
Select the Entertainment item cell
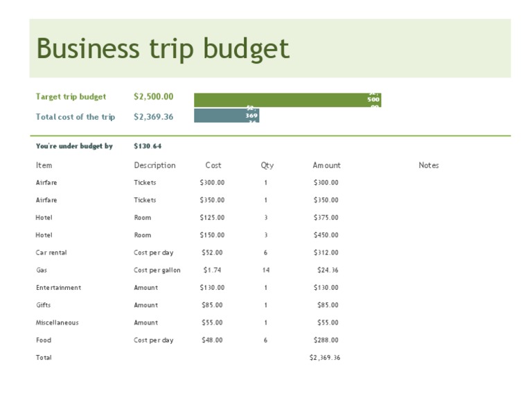coord(58,287)
